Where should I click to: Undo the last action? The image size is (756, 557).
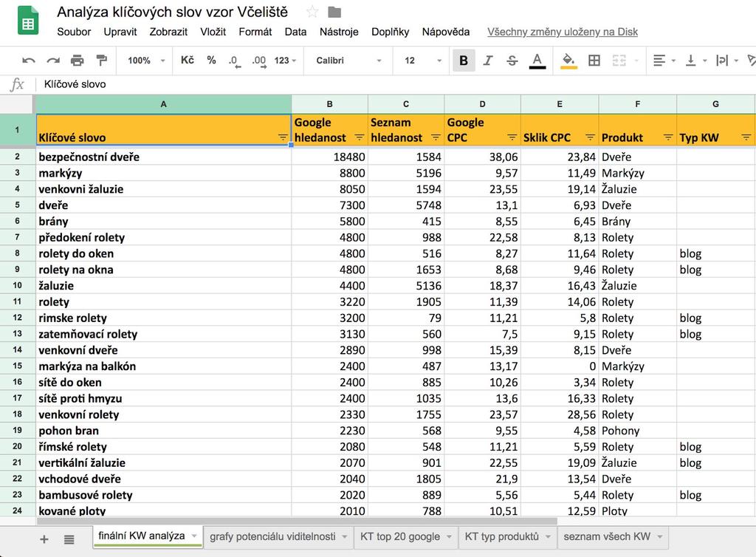pos(29,61)
